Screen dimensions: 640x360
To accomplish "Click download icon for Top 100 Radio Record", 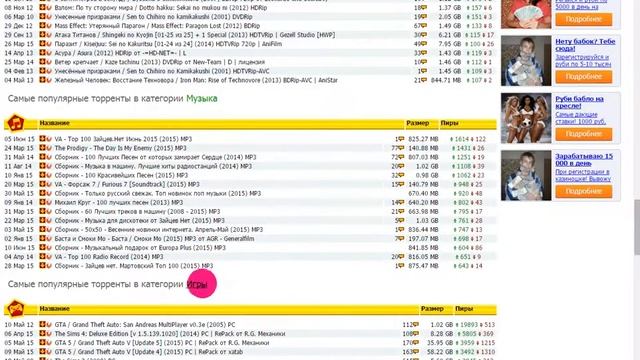I will pyautogui.click(x=42, y=257).
